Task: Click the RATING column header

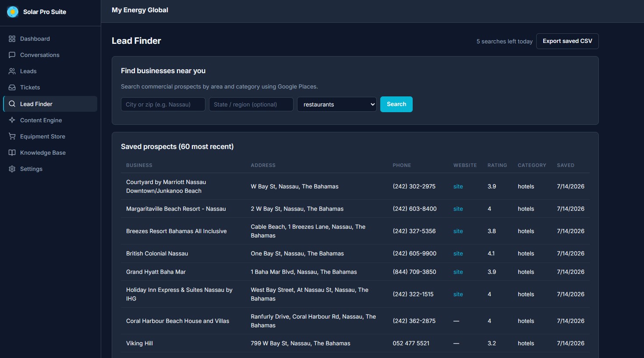Action: (x=497, y=165)
